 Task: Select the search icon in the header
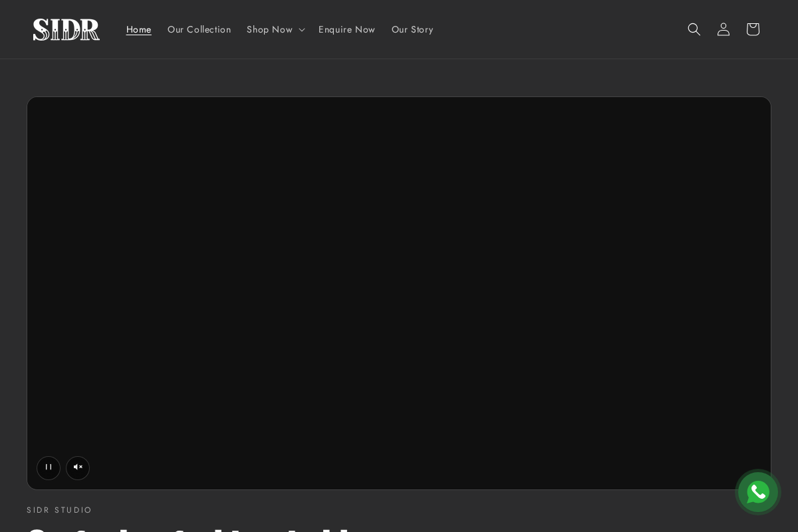click(x=694, y=29)
